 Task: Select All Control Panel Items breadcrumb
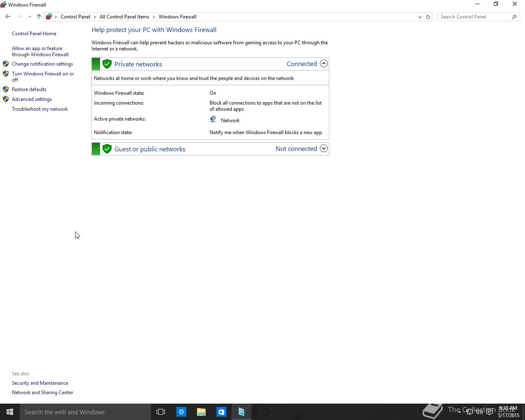pyautogui.click(x=124, y=17)
